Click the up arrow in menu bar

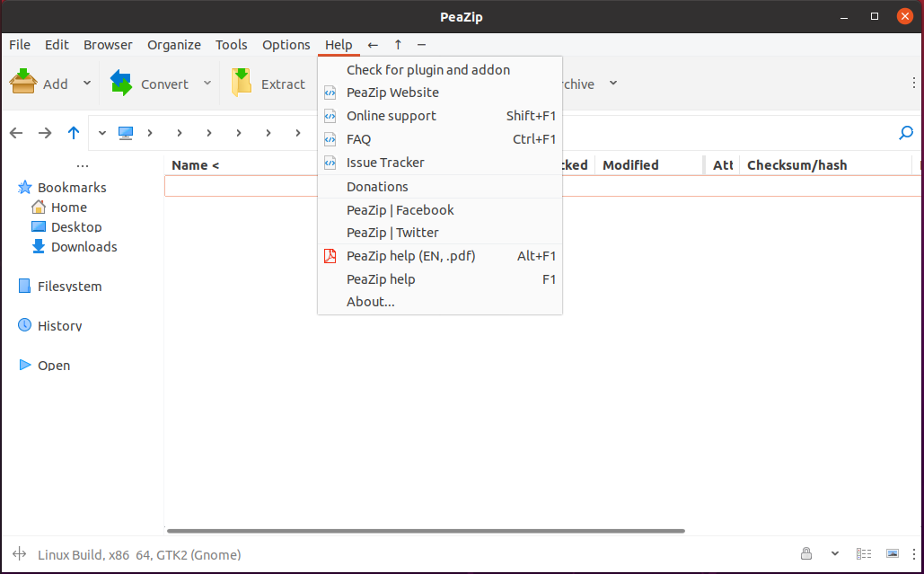(399, 45)
